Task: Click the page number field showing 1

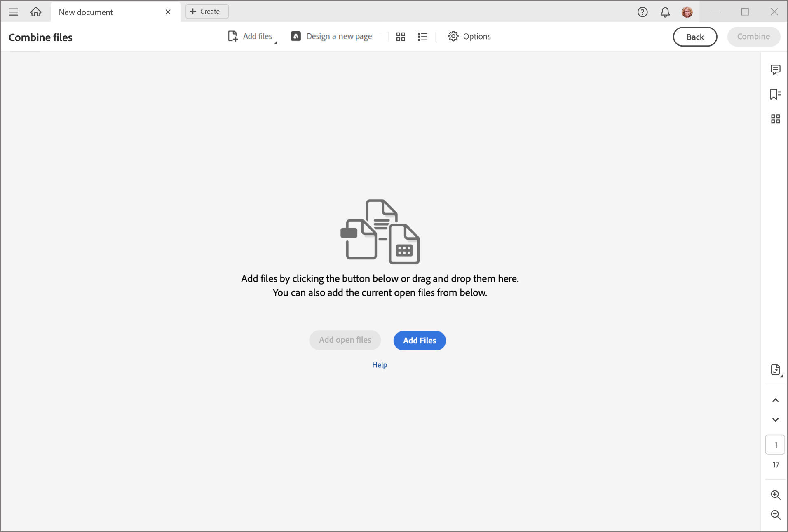Action: click(x=775, y=445)
